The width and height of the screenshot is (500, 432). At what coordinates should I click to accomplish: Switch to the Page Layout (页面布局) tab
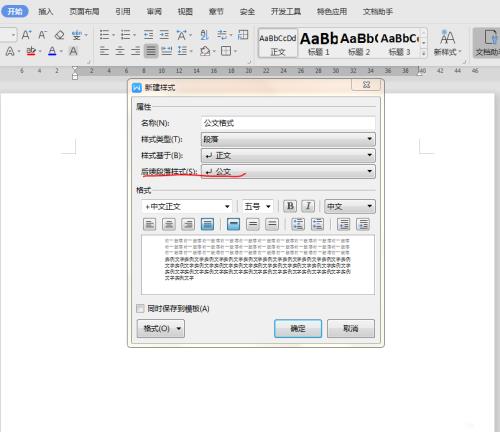pyautogui.click(x=84, y=12)
